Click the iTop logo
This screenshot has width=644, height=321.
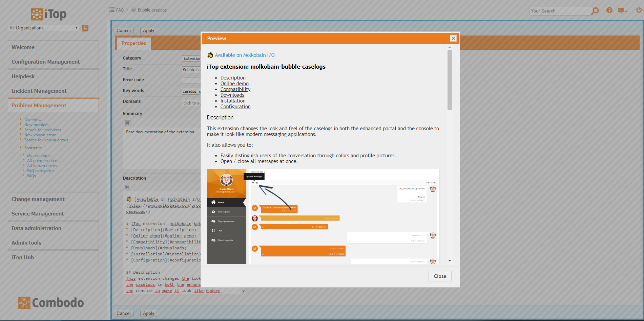coord(49,14)
